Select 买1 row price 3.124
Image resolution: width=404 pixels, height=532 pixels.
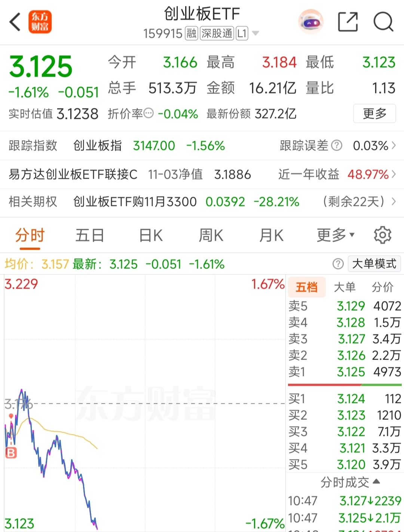pyautogui.click(x=345, y=399)
